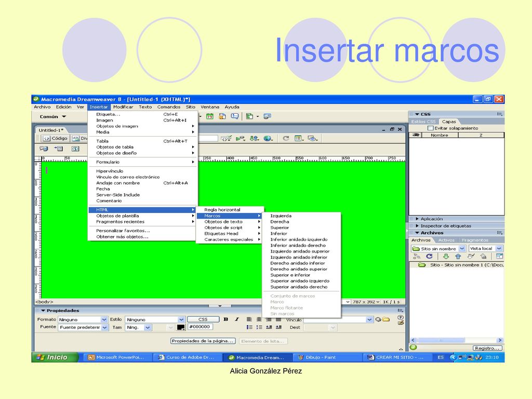Switch to Código view

tap(55, 138)
